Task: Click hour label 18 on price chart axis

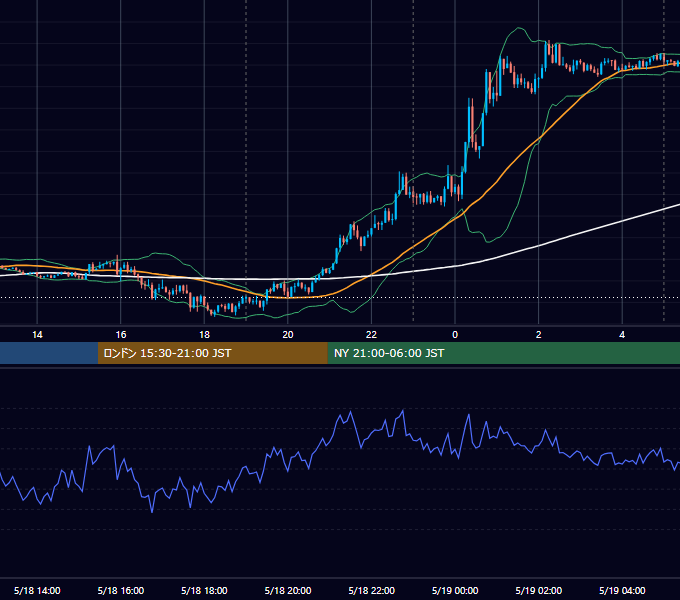Action: pos(204,335)
